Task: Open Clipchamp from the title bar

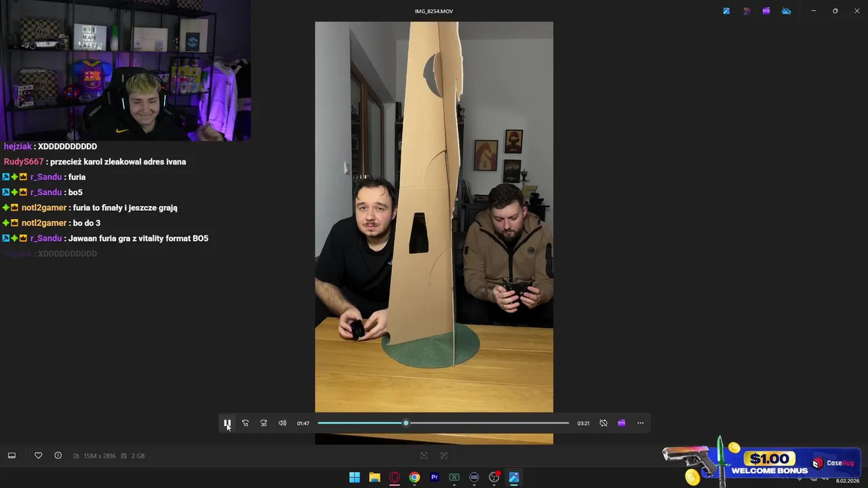Action: tap(766, 11)
